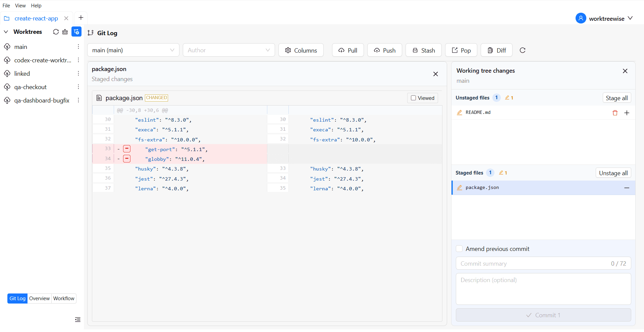Click the Git Log branch icon in header
This screenshot has height=332, width=644.
(x=91, y=33)
